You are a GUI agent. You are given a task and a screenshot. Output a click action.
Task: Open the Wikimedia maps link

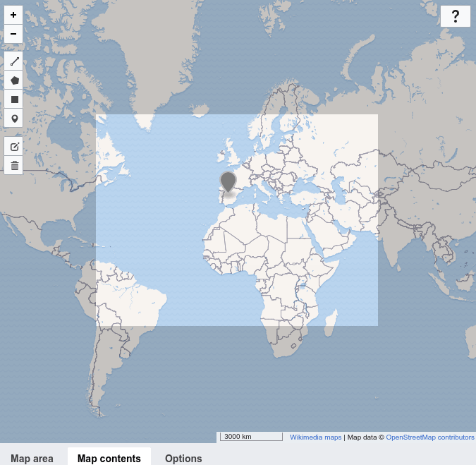315,437
